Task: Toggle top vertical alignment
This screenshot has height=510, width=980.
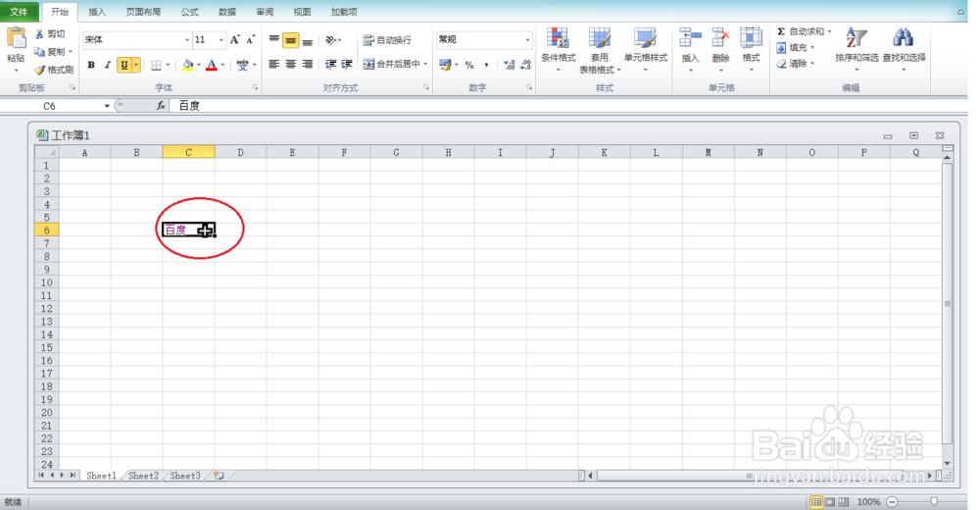Action: [273, 40]
